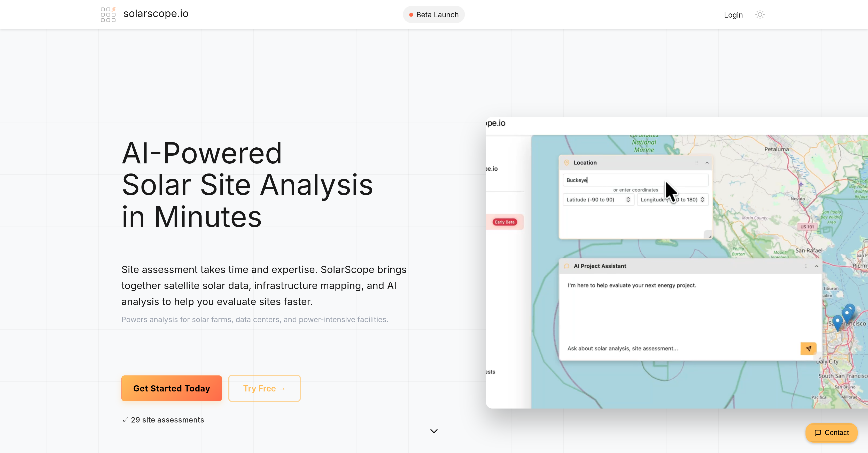
Task: Click the solarscope.io grid logo icon
Action: pyautogui.click(x=108, y=14)
